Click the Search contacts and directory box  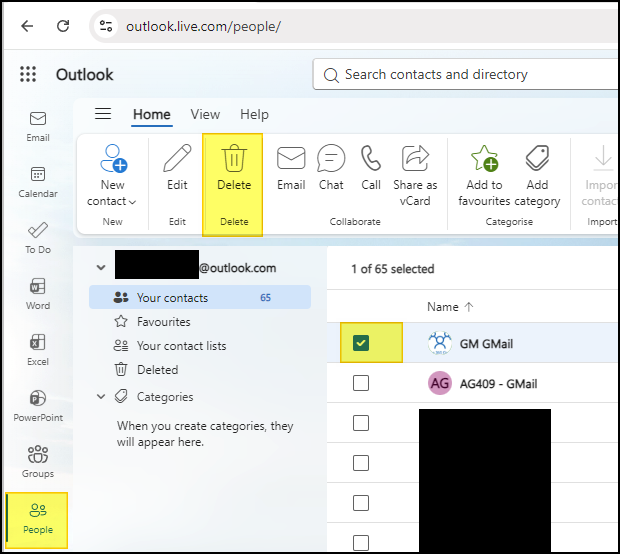click(x=467, y=74)
